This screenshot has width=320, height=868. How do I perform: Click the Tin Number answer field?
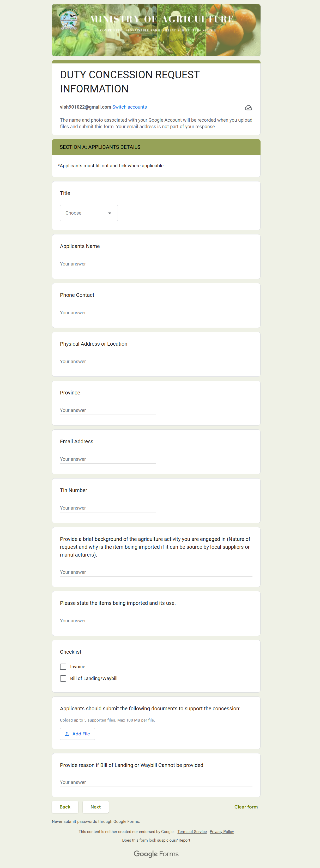click(108, 508)
